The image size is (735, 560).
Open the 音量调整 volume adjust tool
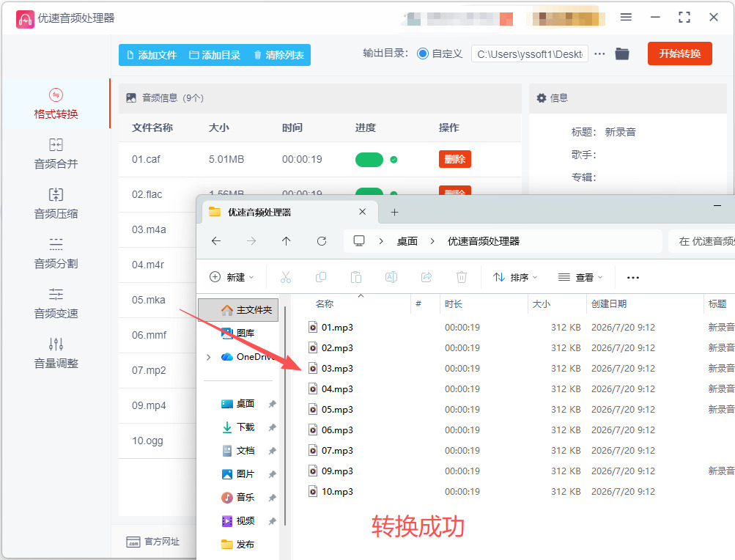(x=56, y=353)
